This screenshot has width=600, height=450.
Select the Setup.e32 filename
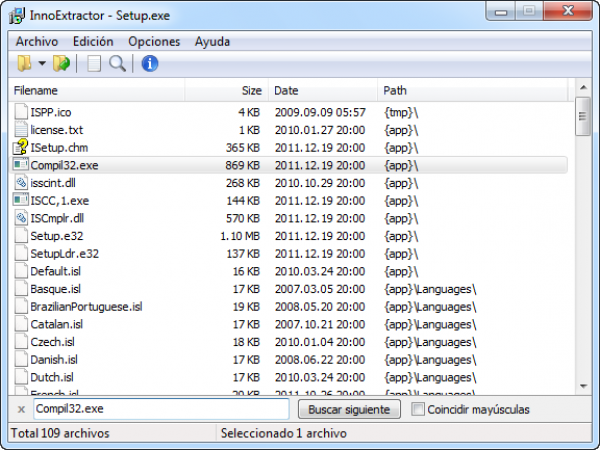tap(57, 236)
